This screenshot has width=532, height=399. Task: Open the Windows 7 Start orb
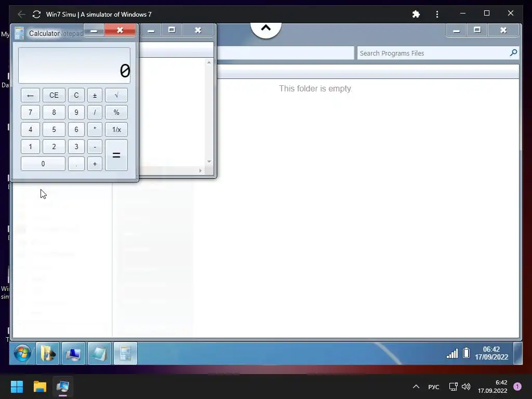[22, 353]
